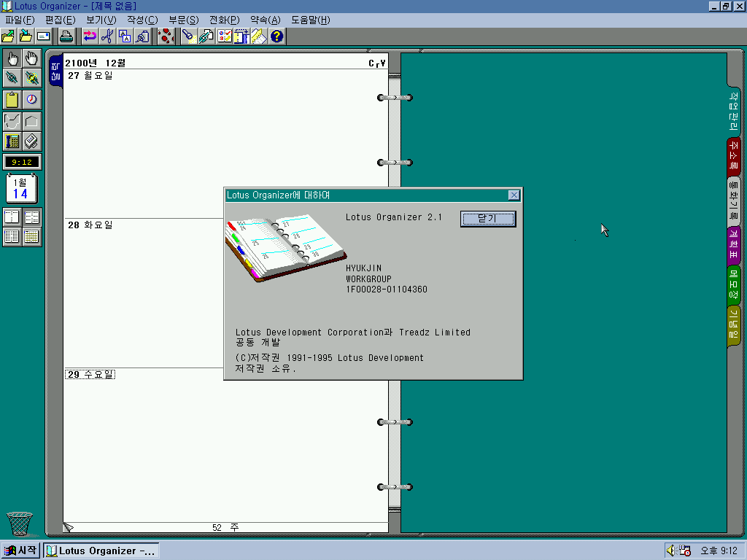Select the chain link tool in toolbox
Viewport: 747px width, 560px height.
tap(12, 77)
